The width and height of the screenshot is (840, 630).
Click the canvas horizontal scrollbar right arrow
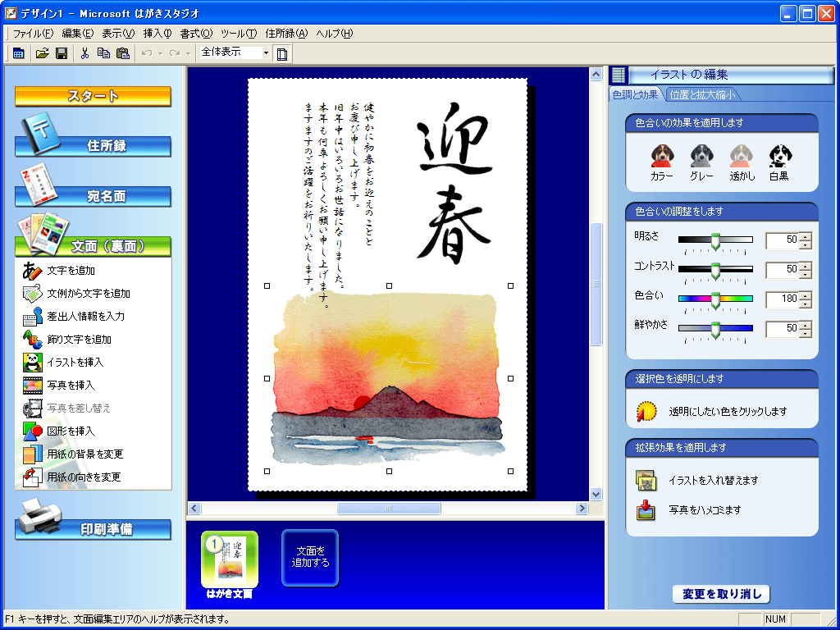coord(582,509)
